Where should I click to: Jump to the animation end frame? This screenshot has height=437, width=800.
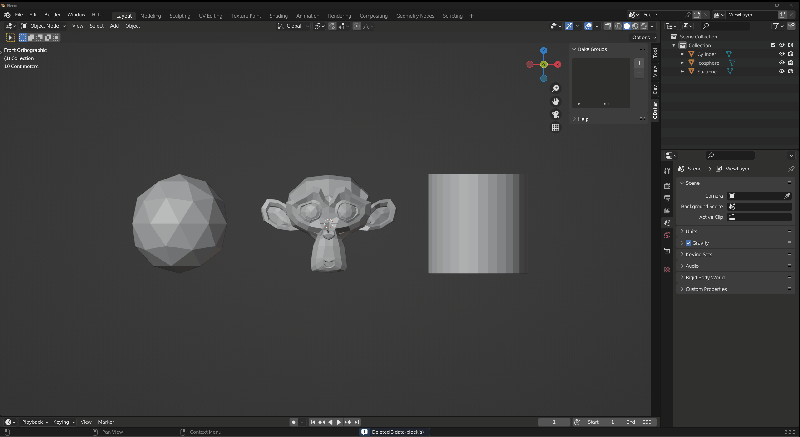pyautogui.click(x=358, y=422)
